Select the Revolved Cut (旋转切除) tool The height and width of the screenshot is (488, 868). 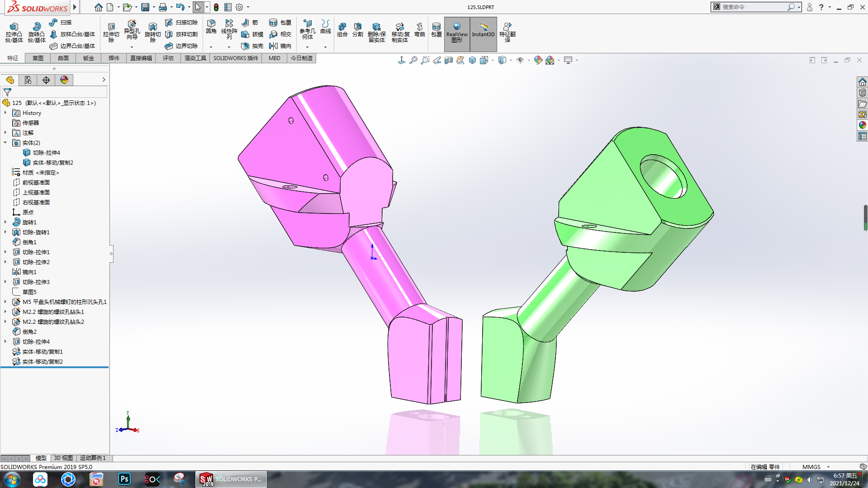tap(152, 33)
